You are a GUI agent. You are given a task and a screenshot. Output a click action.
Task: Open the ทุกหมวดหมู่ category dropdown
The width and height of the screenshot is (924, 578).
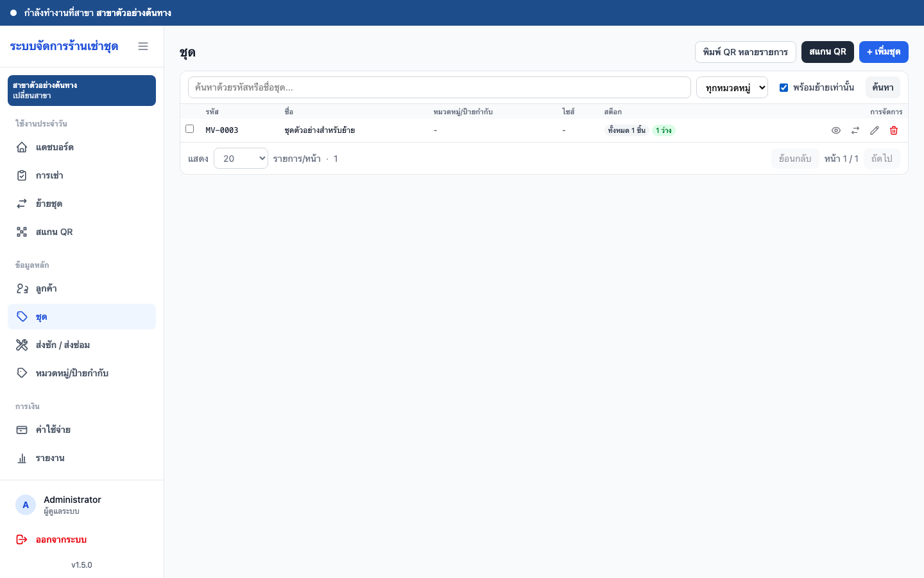[732, 87]
